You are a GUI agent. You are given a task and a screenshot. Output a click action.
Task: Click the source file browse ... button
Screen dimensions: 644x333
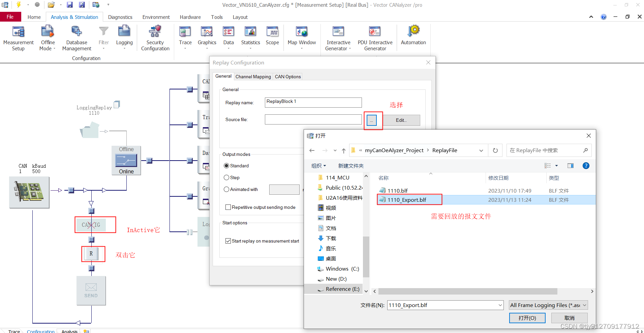[x=371, y=120]
